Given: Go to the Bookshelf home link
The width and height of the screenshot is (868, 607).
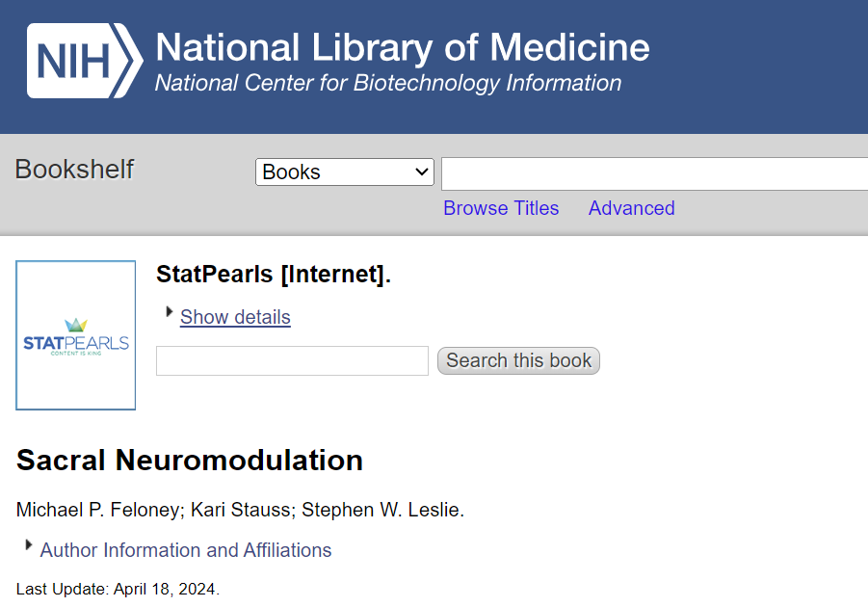Looking at the screenshot, I should coord(74,170).
